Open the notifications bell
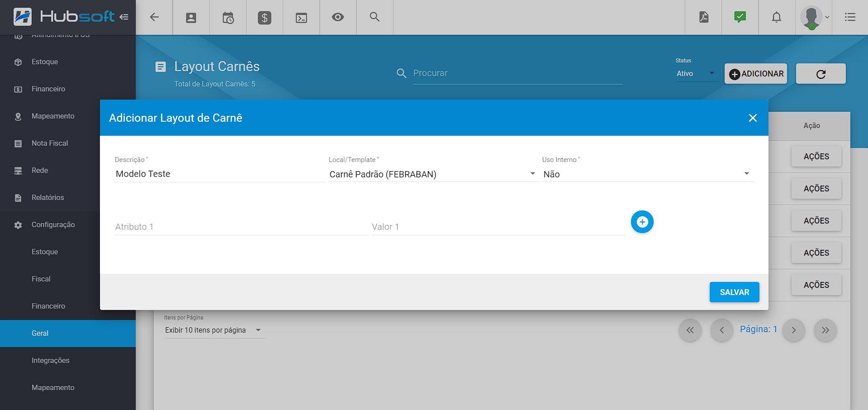 pyautogui.click(x=777, y=17)
